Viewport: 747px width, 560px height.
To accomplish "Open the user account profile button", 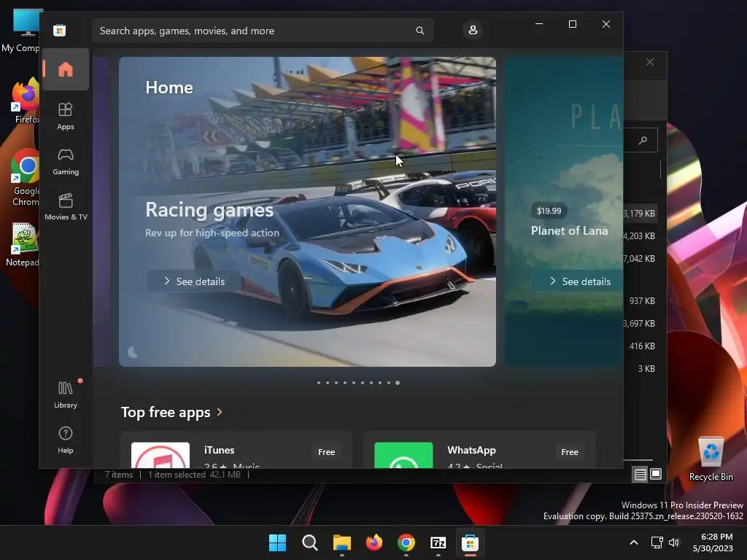I will coord(473,30).
